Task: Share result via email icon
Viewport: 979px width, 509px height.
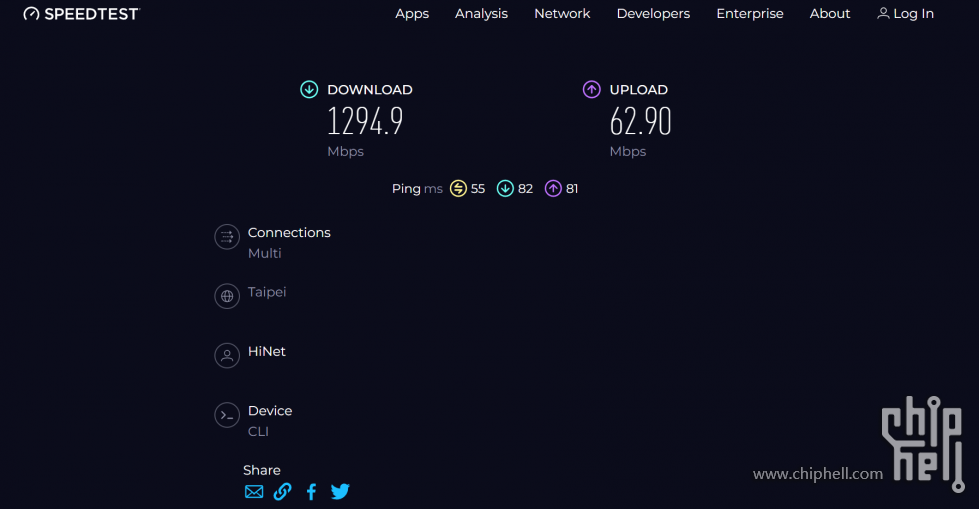Action: tap(254, 492)
